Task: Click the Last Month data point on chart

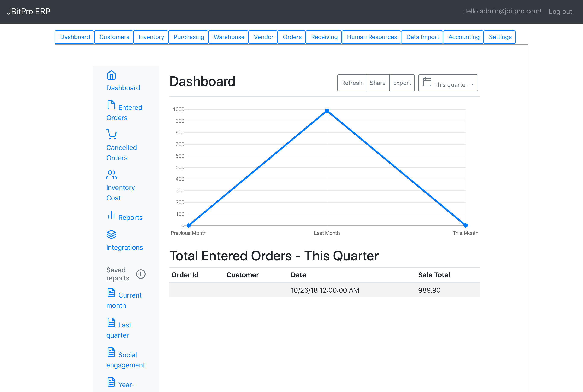Action: (327, 111)
